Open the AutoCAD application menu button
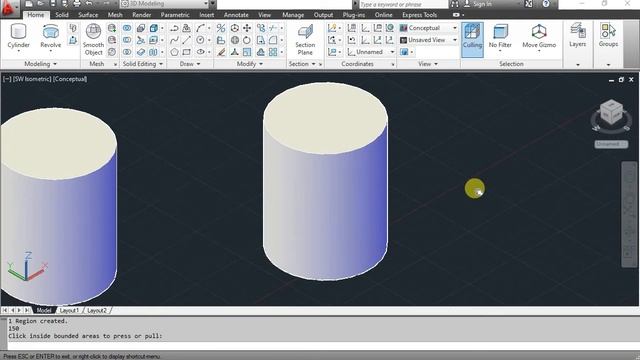The width and height of the screenshot is (640, 360). coord(8,8)
